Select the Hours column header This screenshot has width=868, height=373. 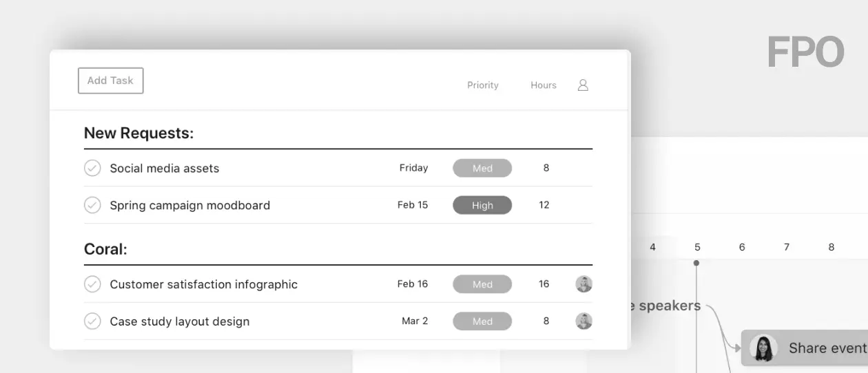544,85
